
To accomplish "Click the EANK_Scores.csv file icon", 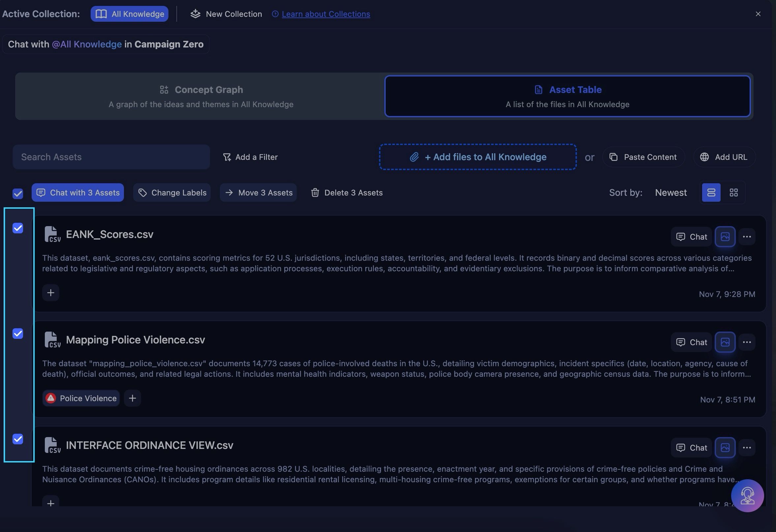I will (52, 234).
